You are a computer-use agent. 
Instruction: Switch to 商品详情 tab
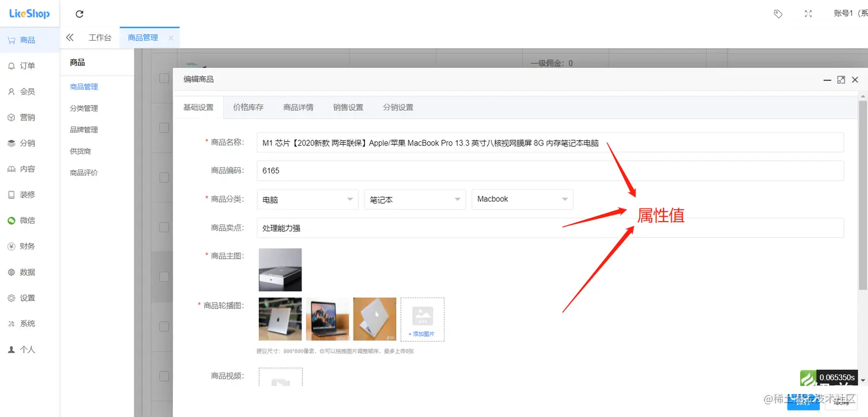click(298, 107)
